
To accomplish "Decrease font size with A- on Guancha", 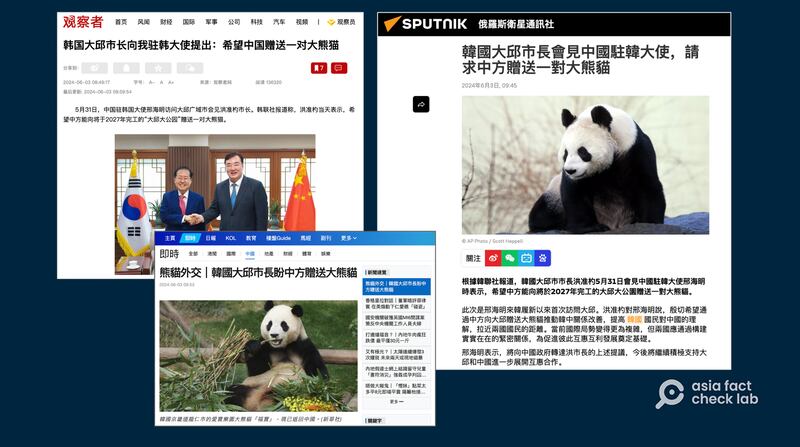I will tap(152, 82).
